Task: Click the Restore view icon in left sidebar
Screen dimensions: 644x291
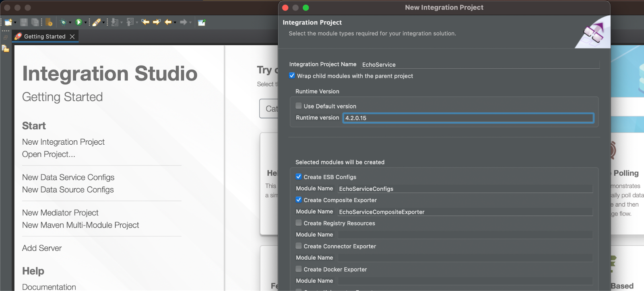Action: 5,37
